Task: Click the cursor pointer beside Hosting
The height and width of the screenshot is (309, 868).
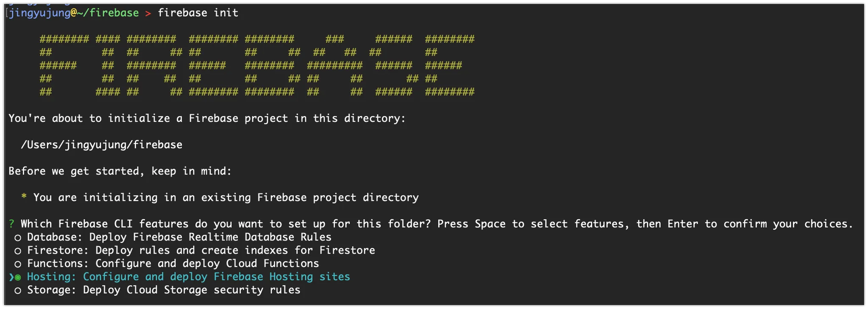Action: 11,277
